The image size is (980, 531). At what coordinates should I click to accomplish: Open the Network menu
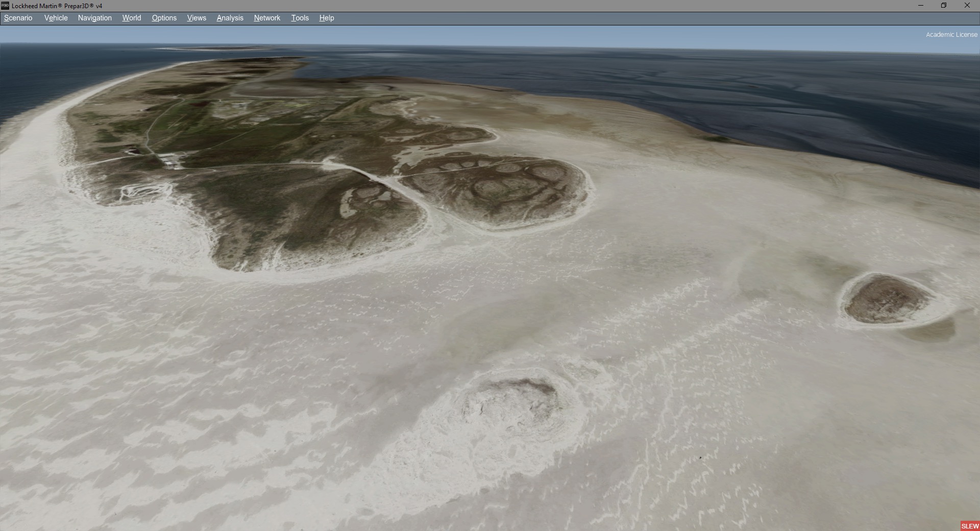[267, 18]
